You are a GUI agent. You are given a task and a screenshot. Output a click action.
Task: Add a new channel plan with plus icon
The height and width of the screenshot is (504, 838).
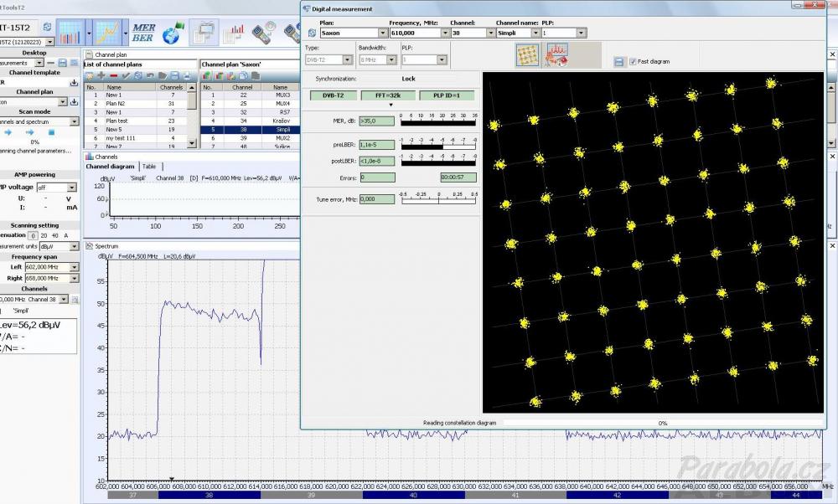pos(101,76)
